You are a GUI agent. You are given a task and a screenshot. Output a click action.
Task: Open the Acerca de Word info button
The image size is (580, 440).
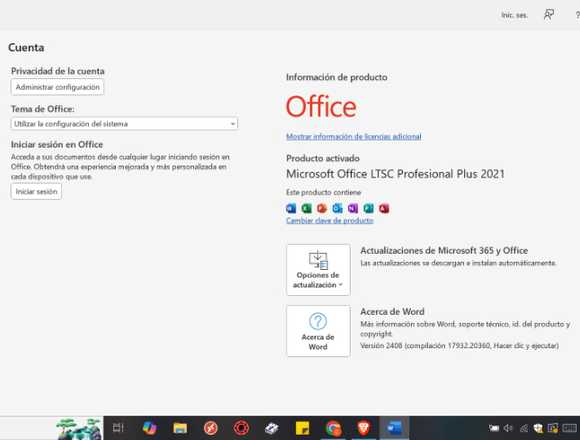(x=318, y=331)
